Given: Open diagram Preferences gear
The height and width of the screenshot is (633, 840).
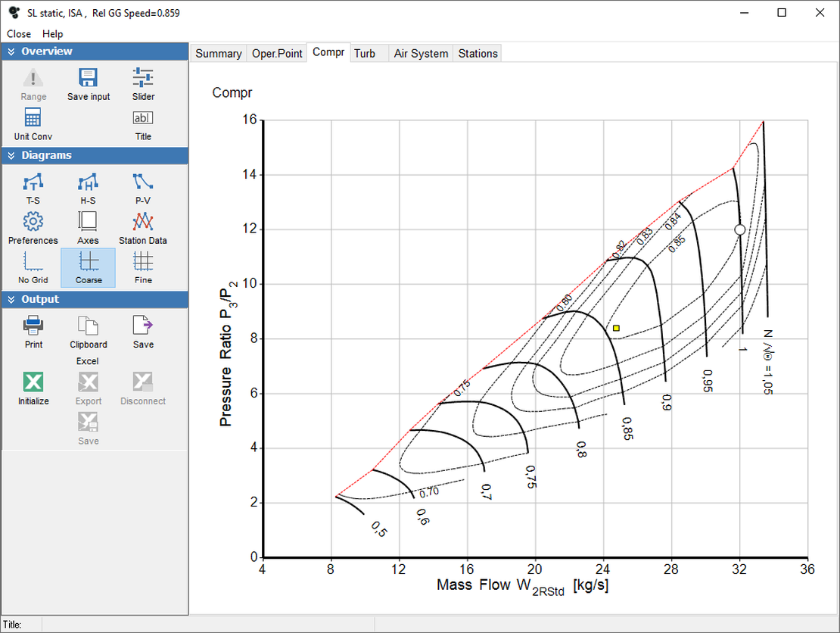Looking at the screenshot, I should tap(33, 221).
